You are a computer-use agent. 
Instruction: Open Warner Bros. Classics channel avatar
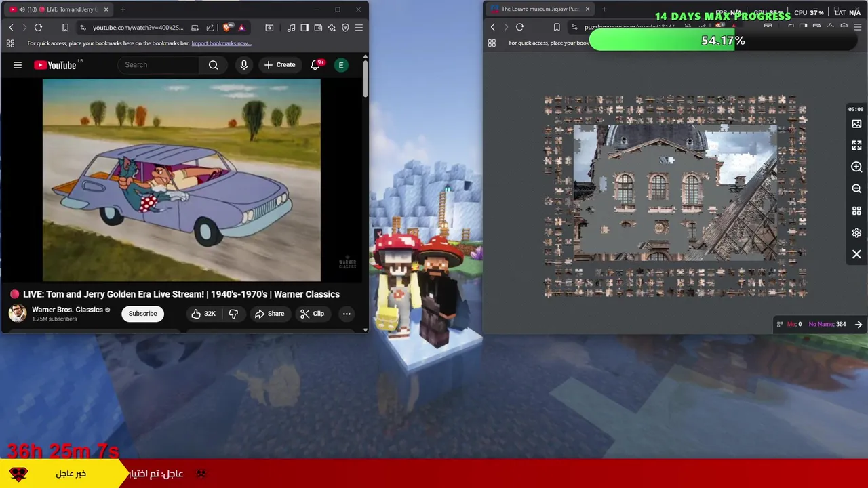18,313
